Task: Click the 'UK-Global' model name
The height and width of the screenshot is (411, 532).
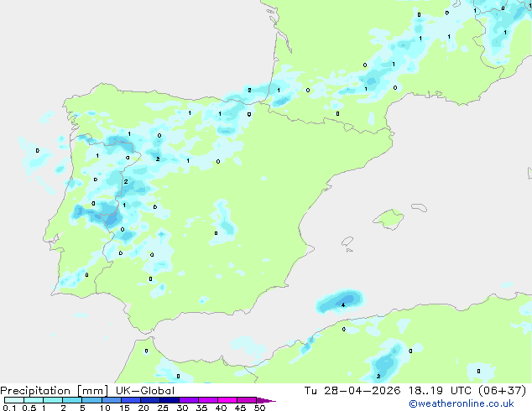Action: [x=145, y=391]
